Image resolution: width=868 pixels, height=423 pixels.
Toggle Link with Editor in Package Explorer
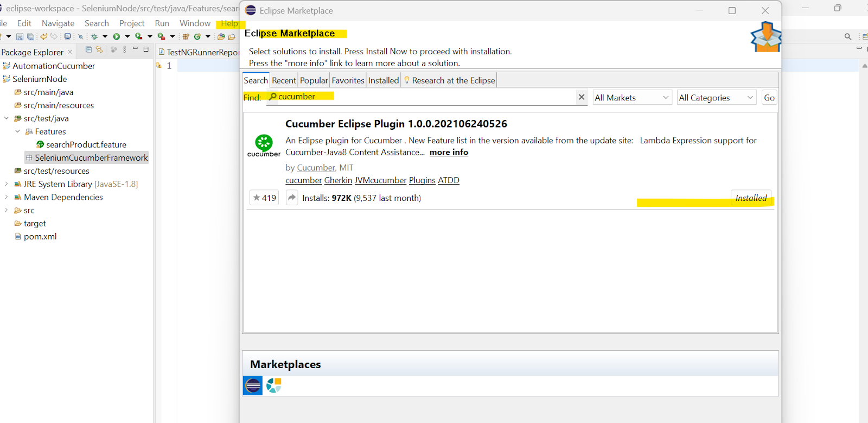click(x=99, y=49)
